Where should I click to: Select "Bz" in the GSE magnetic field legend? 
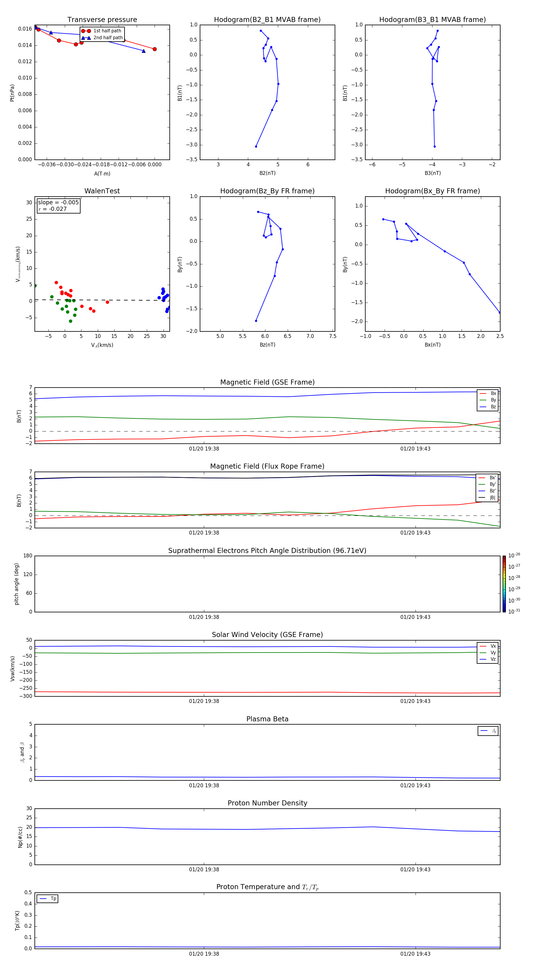tap(488, 407)
